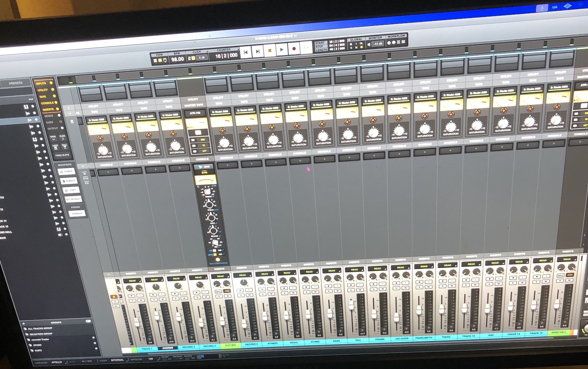588x369 pixels.
Task: Mute the CHORDS channel with its M button
Action: tap(162, 299)
